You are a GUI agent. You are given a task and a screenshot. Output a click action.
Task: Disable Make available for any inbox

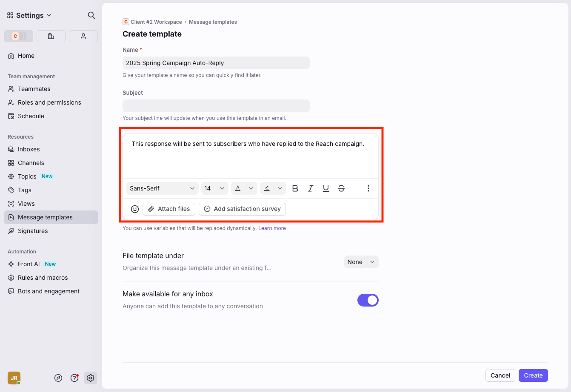click(368, 300)
